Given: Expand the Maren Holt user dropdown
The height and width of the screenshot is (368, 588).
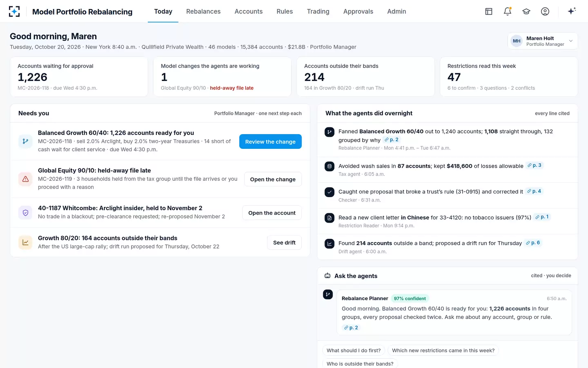Looking at the screenshot, I should [x=543, y=41].
